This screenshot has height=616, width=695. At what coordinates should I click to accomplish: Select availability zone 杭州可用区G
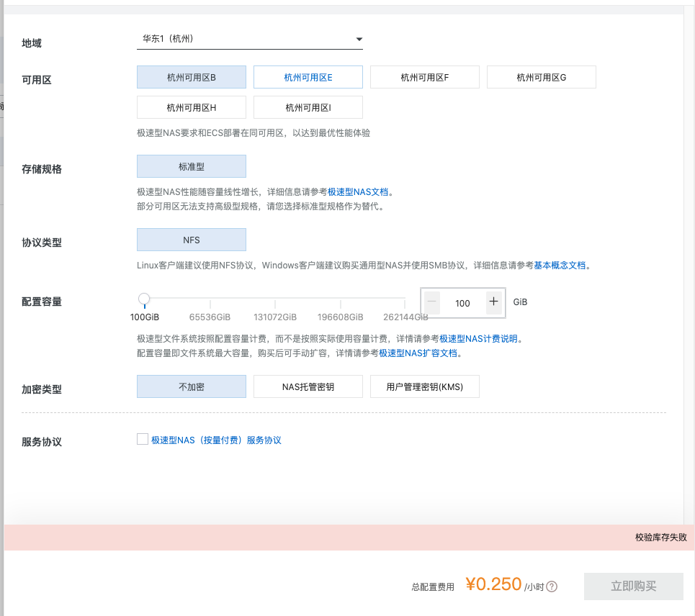[541, 77]
